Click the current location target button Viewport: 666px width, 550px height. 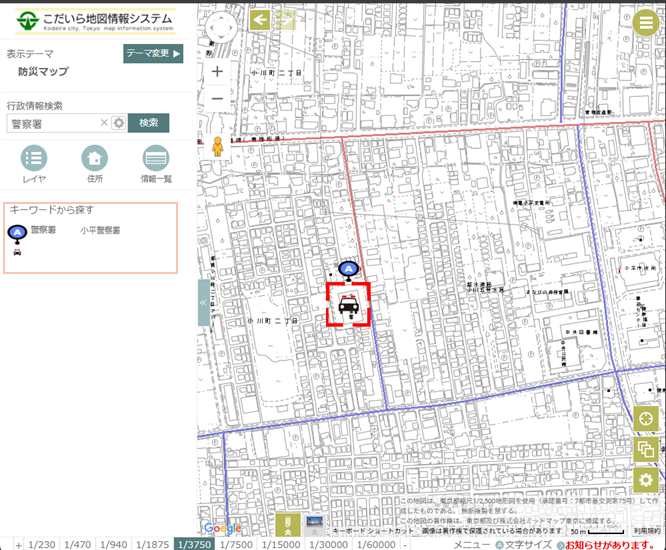646,419
